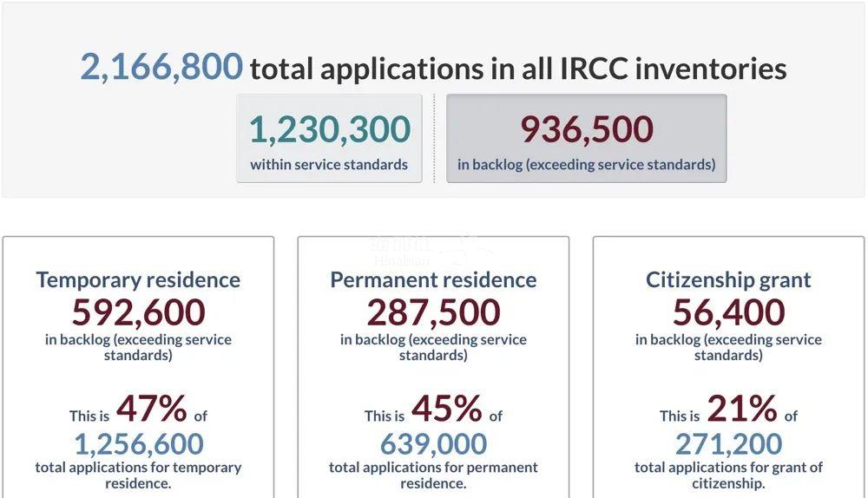Click the 592,600 temporary residence backlog number

click(x=138, y=311)
